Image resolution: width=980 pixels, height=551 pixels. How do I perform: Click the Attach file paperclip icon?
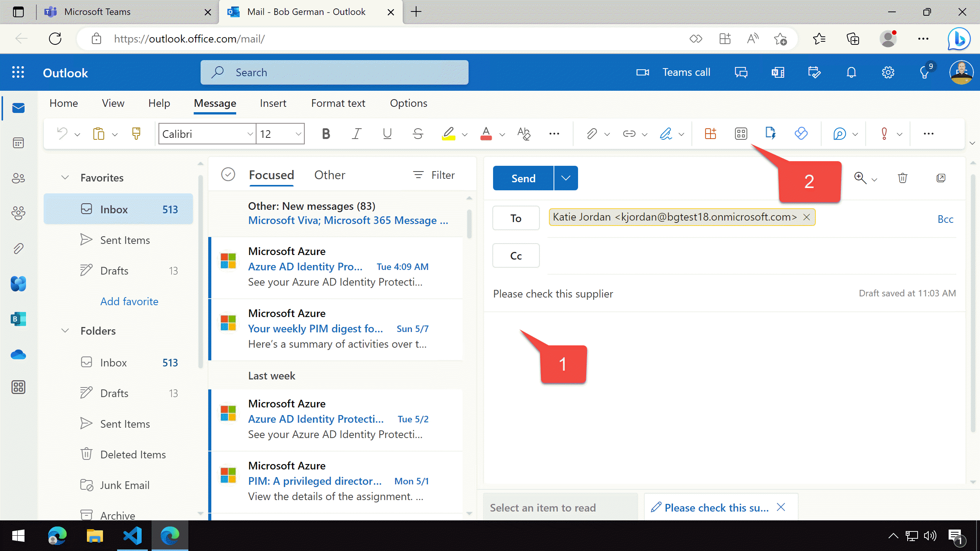pos(591,134)
